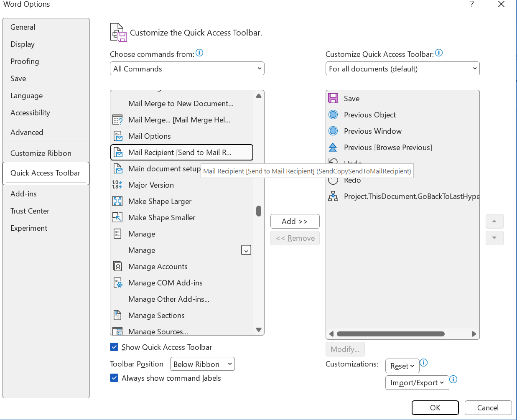Toggle the Show Quick Access Toolbar checkbox

coord(114,347)
